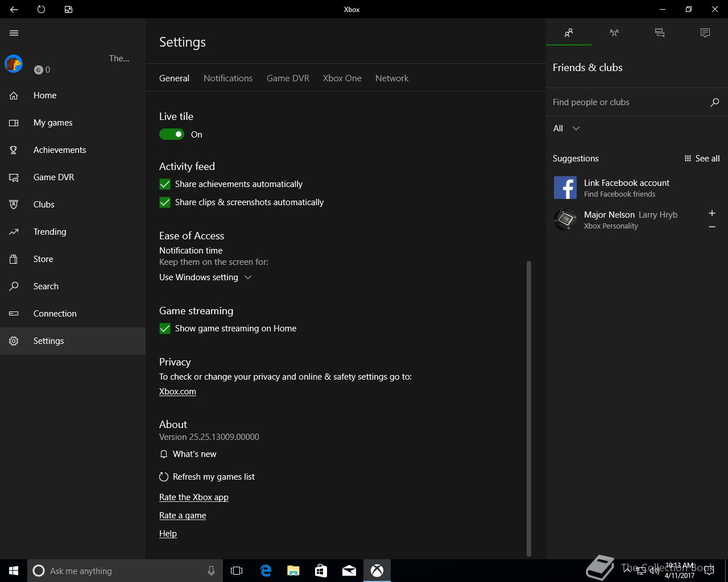Open the hamburger navigation menu

[x=14, y=33]
